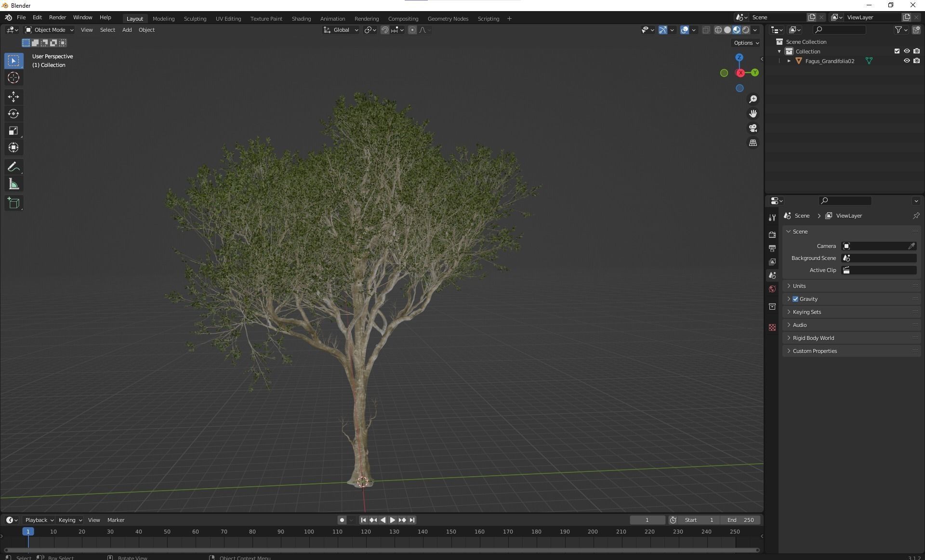925x560 pixels.
Task: Choose the Measure tool
Action: point(13,184)
